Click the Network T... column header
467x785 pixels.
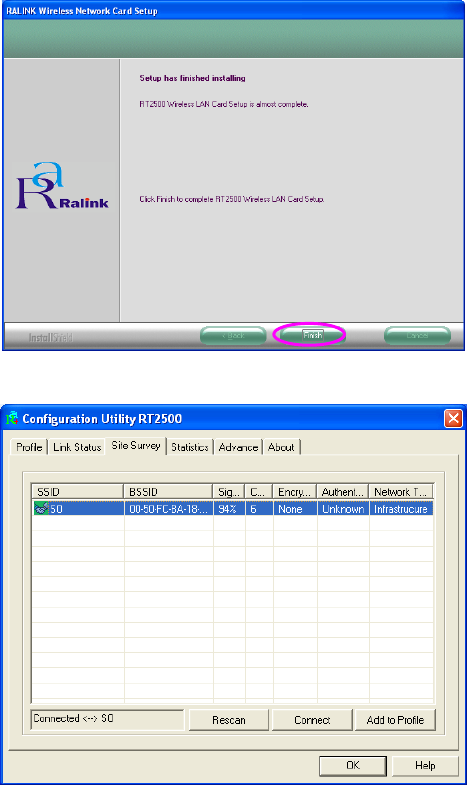[401, 492]
